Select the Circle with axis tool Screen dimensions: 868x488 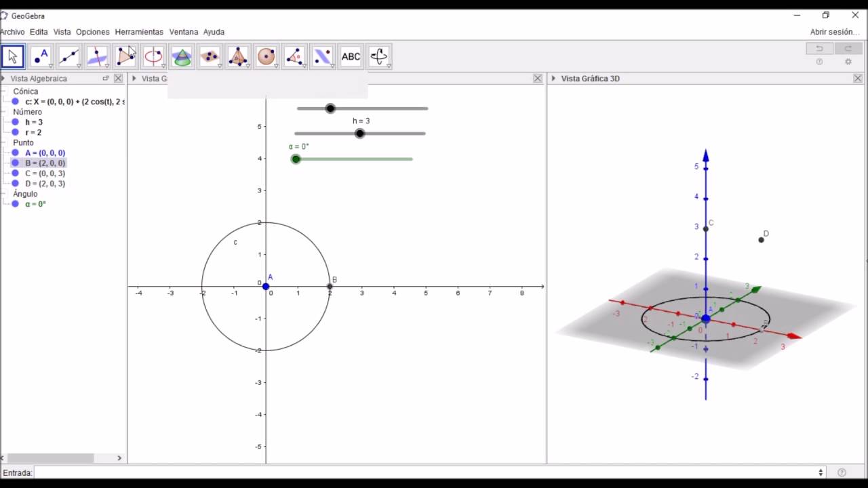[153, 57]
